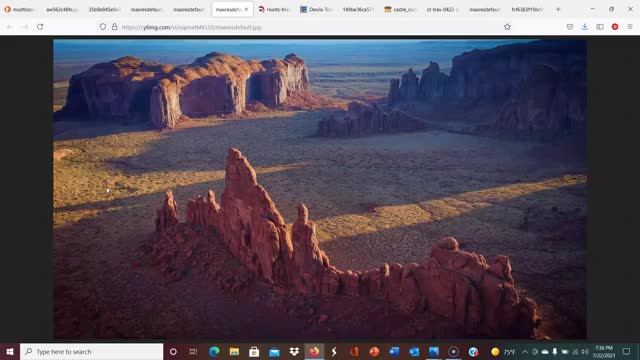Switch to the aw562c48fe tab
This screenshot has height=360, width=640.
[61, 9]
